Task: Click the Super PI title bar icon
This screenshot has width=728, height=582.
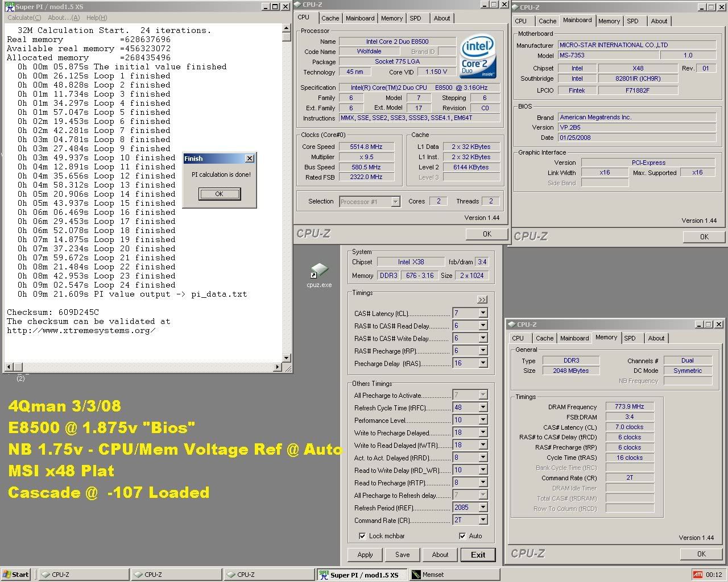Action: (8, 7)
